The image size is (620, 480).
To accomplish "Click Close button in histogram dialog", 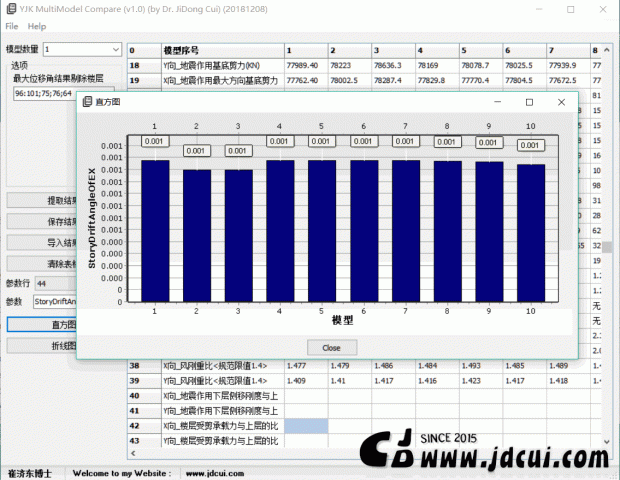I will (x=331, y=347).
